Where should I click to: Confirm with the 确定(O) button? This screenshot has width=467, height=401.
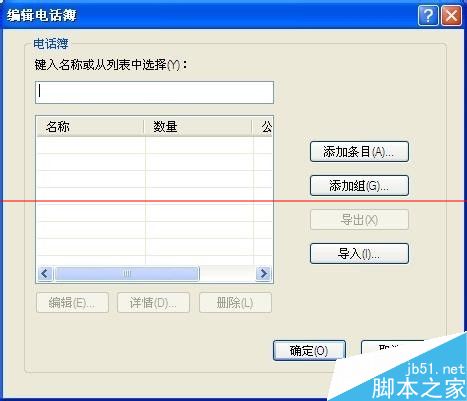309,350
